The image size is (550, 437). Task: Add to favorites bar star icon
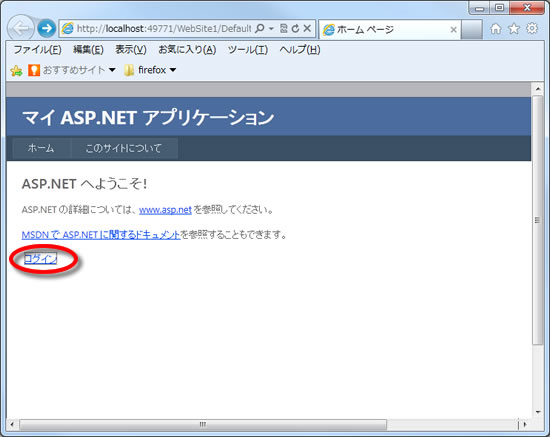pos(16,70)
